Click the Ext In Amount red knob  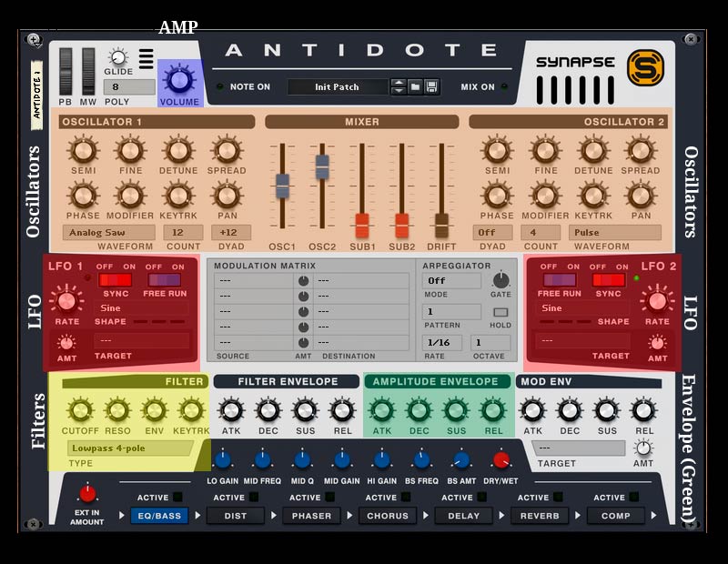pyautogui.click(x=87, y=494)
